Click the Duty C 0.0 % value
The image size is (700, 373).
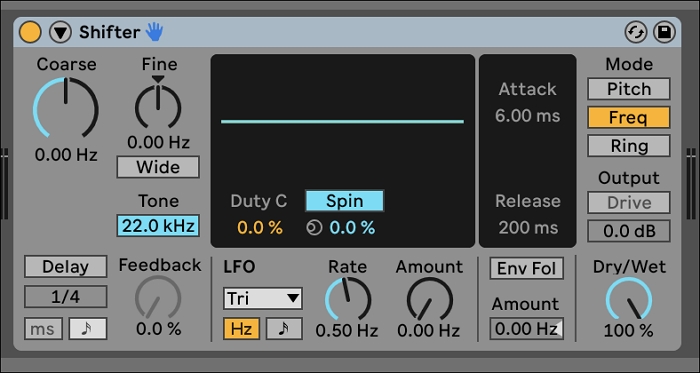(x=260, y=228)
